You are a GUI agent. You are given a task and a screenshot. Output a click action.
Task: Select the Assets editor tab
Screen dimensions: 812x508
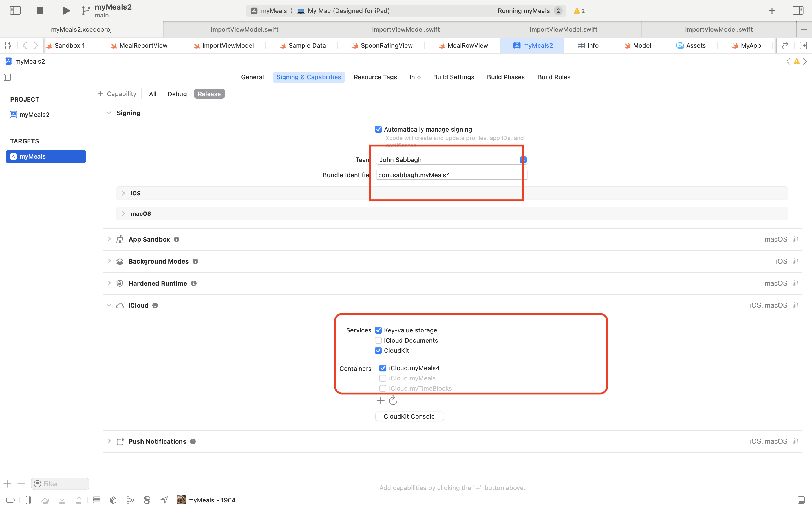pyautogui.click(x=690, y=45)
